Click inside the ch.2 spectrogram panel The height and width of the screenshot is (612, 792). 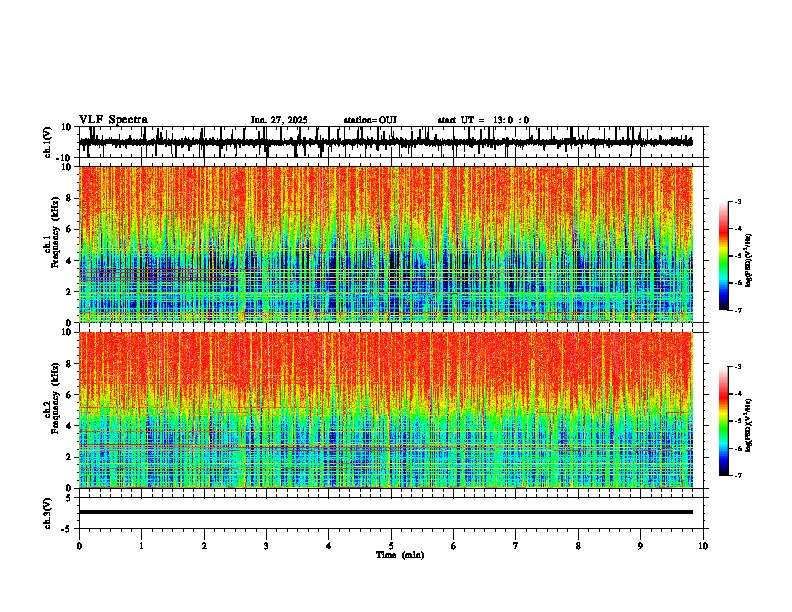point(386,410)
